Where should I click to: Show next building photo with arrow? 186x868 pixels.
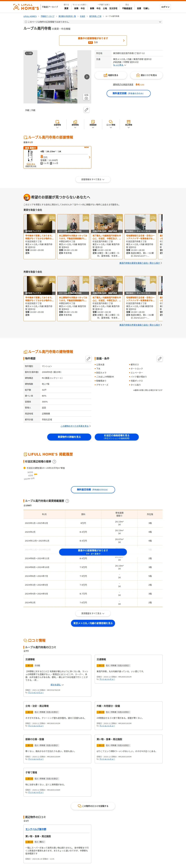click(x=87, y=77)
